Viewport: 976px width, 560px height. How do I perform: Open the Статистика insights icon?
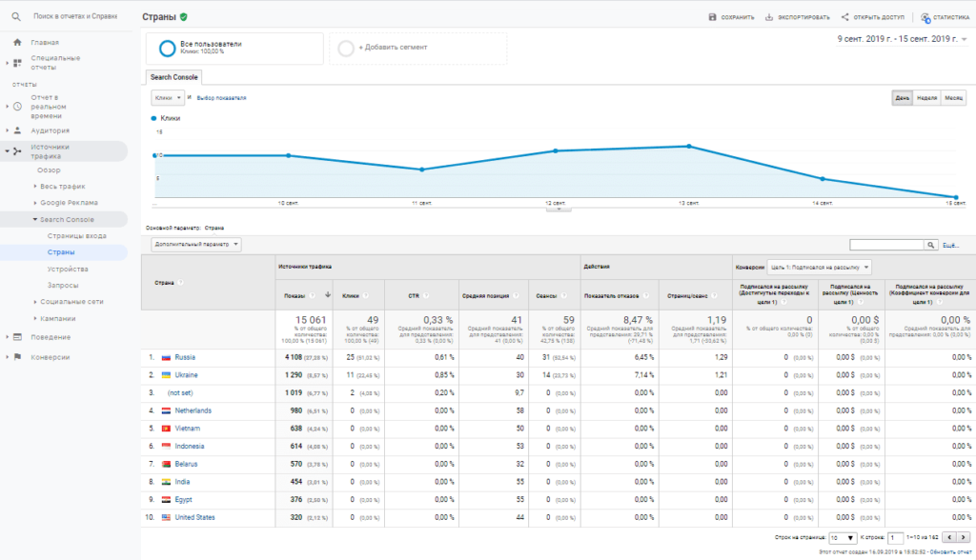click(925, 17)
